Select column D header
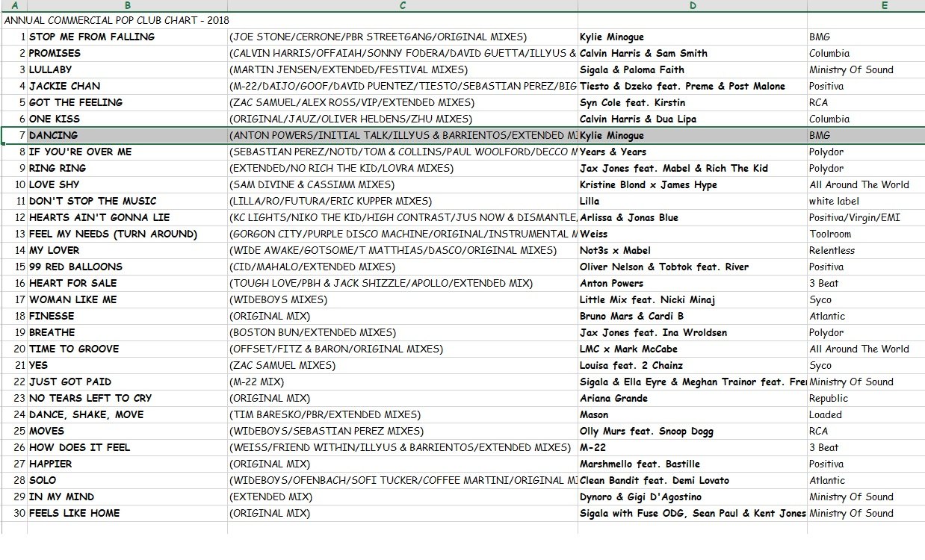This screenshot has height=560, width=925. point(693,6)
